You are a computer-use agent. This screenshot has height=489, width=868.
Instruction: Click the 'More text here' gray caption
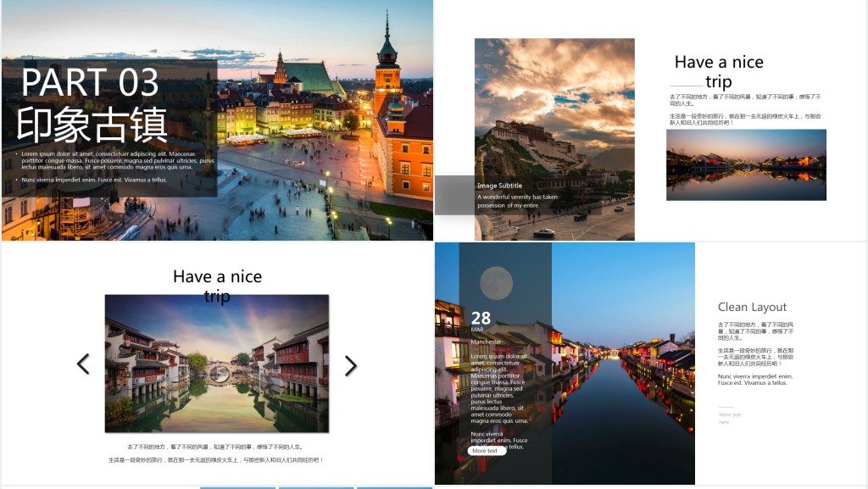pos(729,418)
